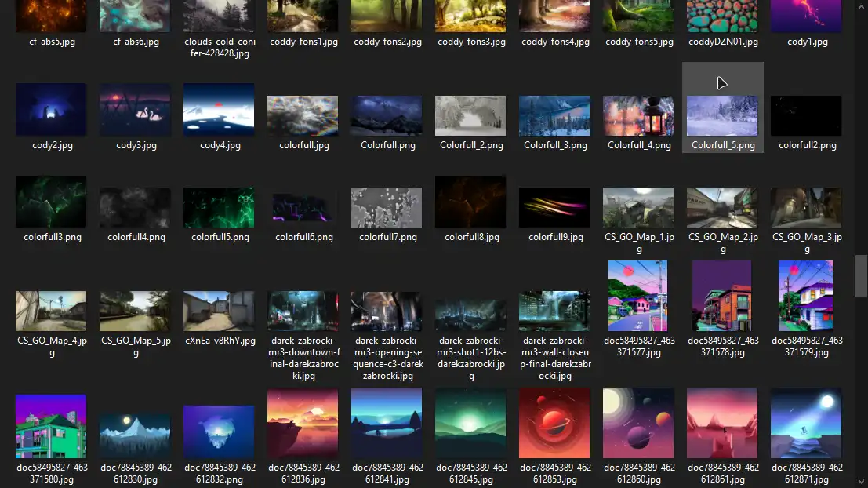Select Colorfull.png mountain night image

coord(387,115)
